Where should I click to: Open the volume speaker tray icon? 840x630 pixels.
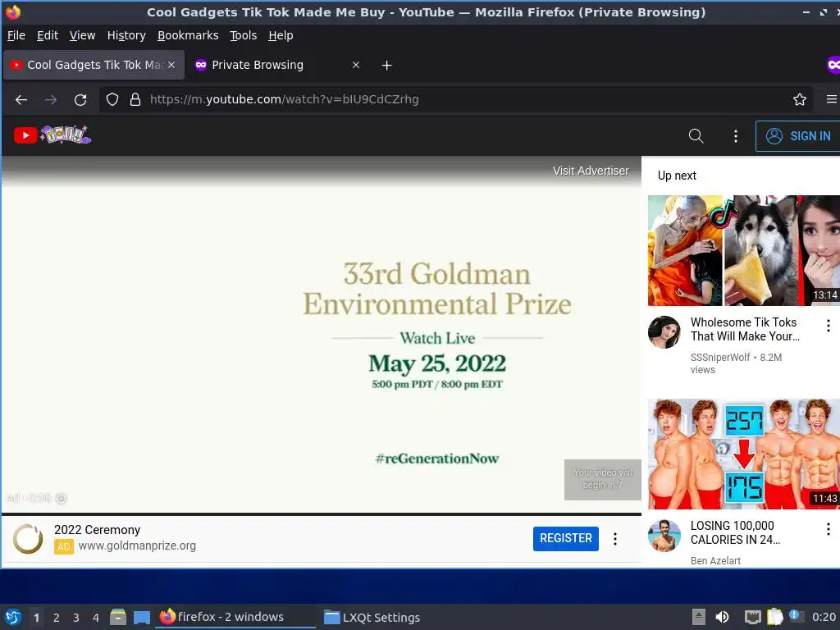tap(722, 617)
